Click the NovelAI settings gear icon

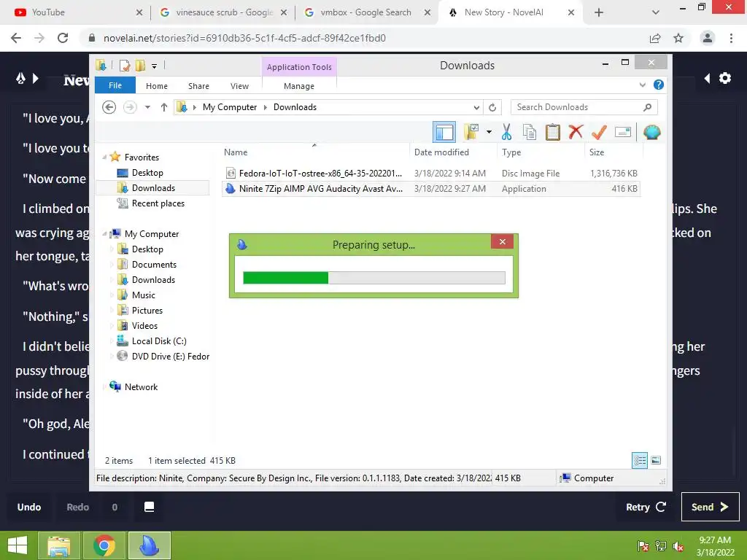click(x=724, y=78)
